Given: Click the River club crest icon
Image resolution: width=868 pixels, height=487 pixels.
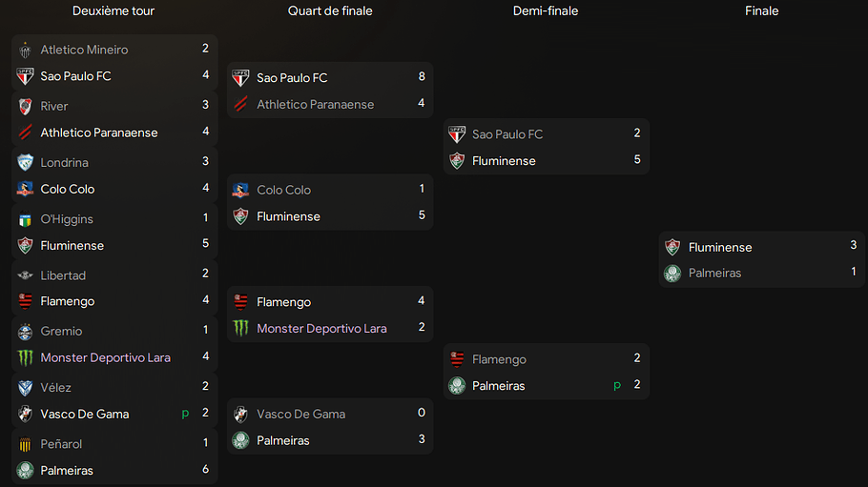Looking at the screenshot, I should [25, 106].
